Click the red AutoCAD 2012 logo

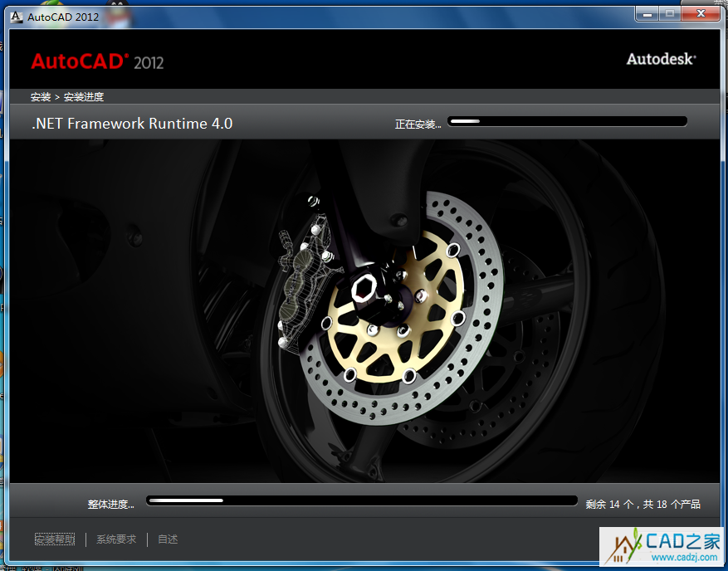pyautogui.click(x=97, y=61)
